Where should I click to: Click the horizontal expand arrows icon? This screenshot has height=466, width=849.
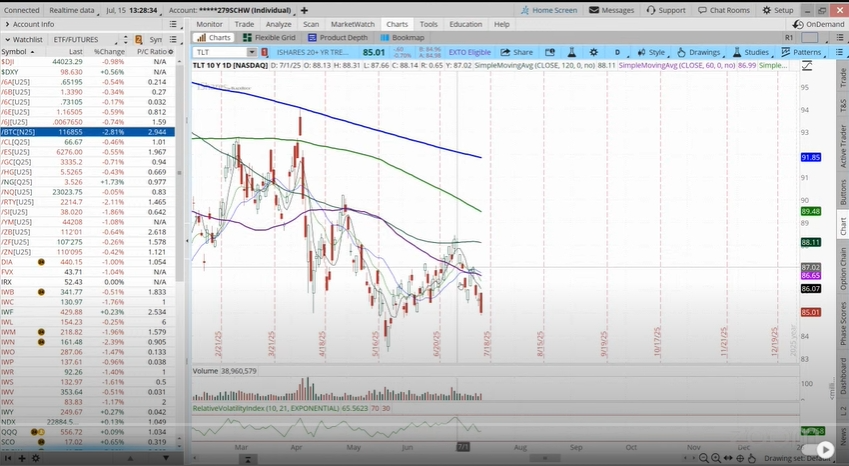click(x=727, y=458)
